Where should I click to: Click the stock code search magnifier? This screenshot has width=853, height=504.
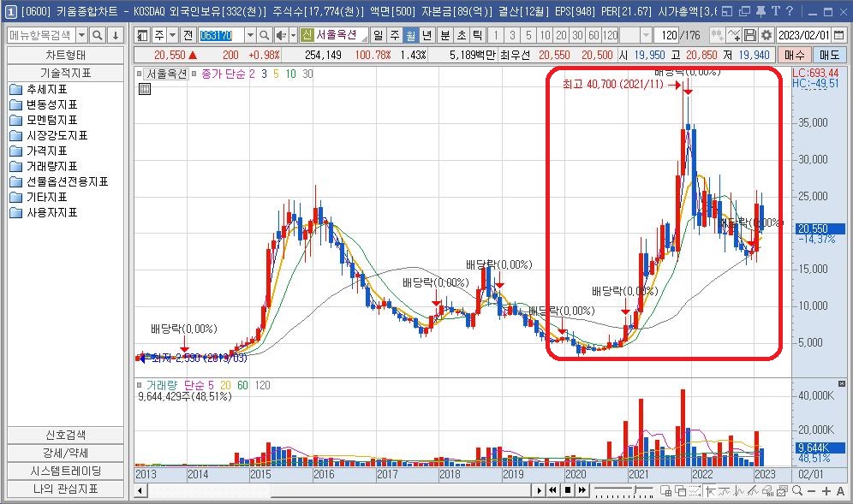point(265,36)
